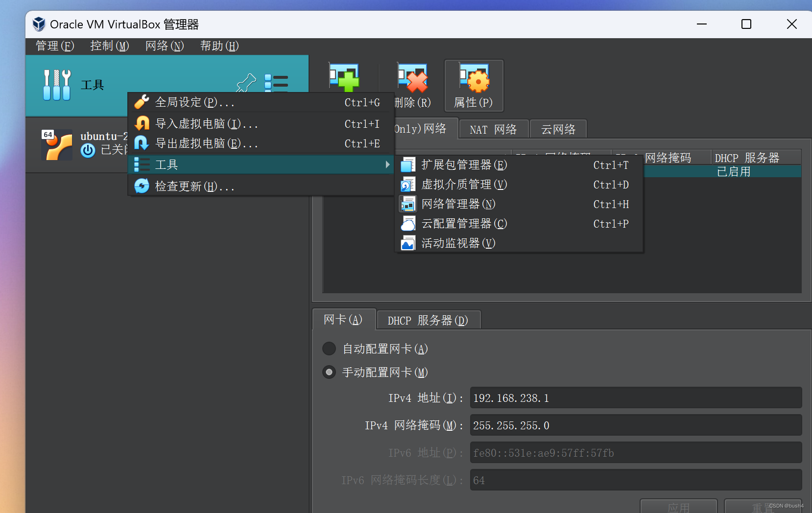The width and height of the screenshot is (812, 513).
Task: Choose 检查更新(H)... menu entry
Action: (x=261, y=186)
